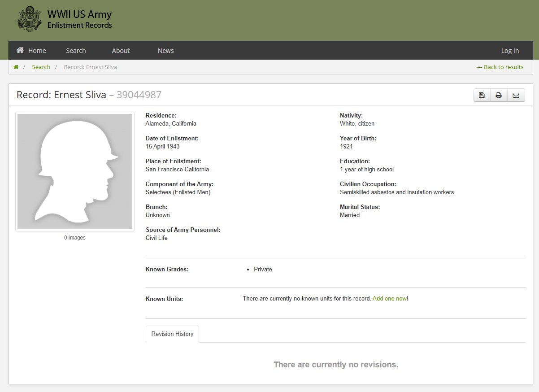Click the 0 Images label
This screenshot has height=392, width=539.
(74, 237)
